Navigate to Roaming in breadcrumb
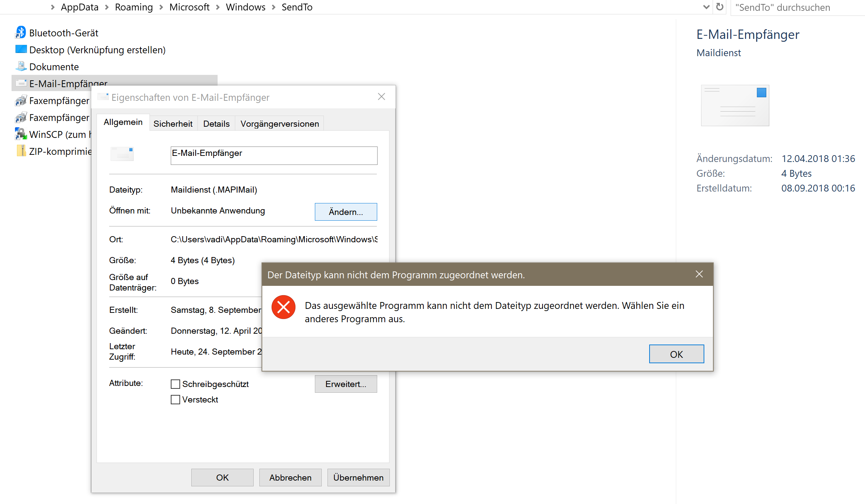Image resolution: width=865 pixels, height=504 pixels. pos(134,7)
